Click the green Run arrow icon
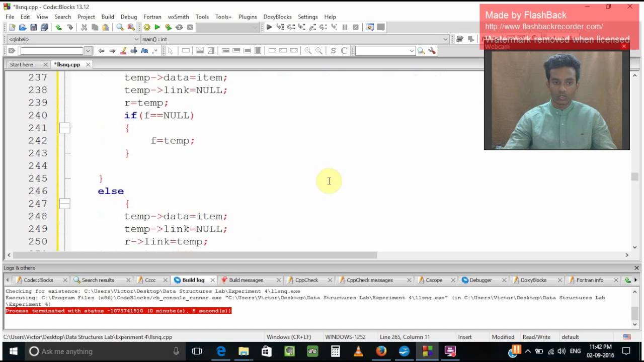Screen dimensions: 644x362 tap(157, 27)
